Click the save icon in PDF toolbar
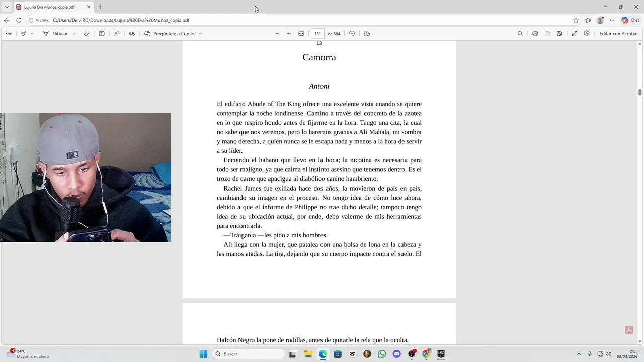 click(x=547, y=34)
